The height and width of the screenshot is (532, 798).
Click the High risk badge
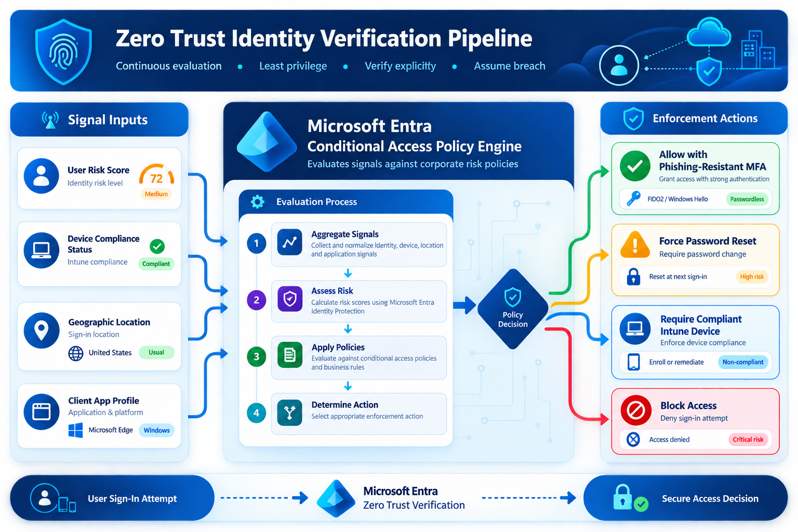coord(752,276)
